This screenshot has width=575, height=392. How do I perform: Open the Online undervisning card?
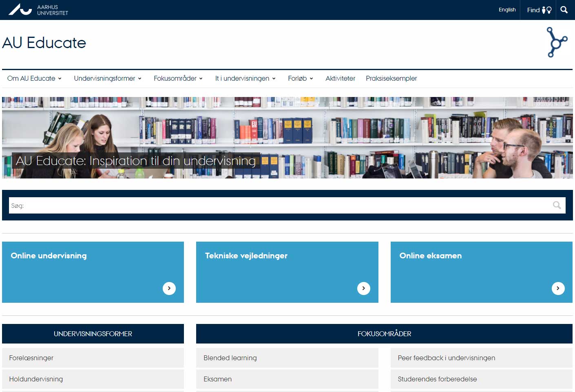(x=93, y=272)
